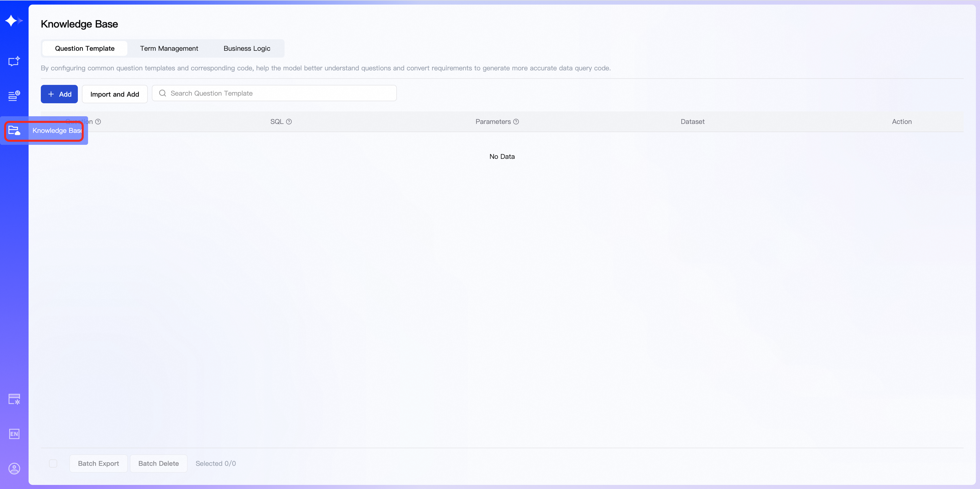Click the 'No Data' placeholder text
This screenshot has width=980, height=489.
tap(502, 157)
